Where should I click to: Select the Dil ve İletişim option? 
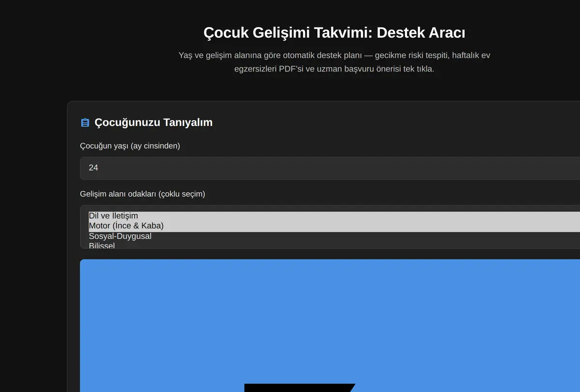(x=334, y=216)
